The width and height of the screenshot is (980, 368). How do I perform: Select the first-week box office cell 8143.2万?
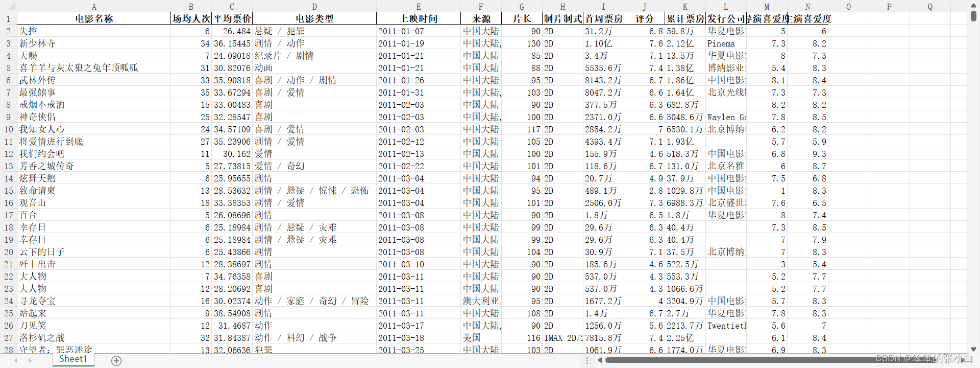(x=603, y=80)
